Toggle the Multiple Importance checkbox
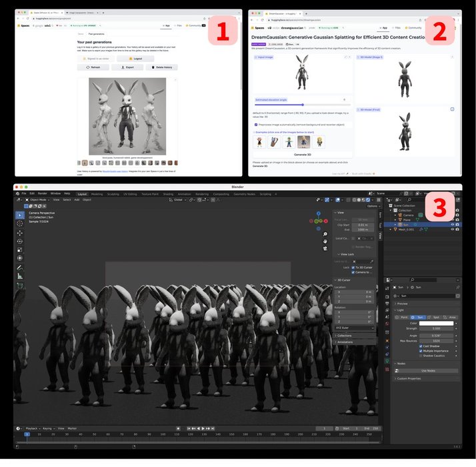This screenshot has height=467, width=476. coord(421,351)
